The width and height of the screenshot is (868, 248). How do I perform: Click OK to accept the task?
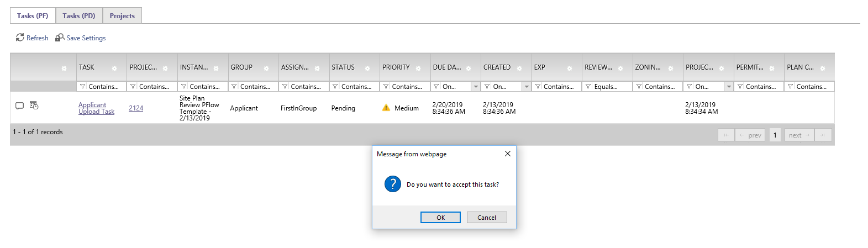point(440,218)
